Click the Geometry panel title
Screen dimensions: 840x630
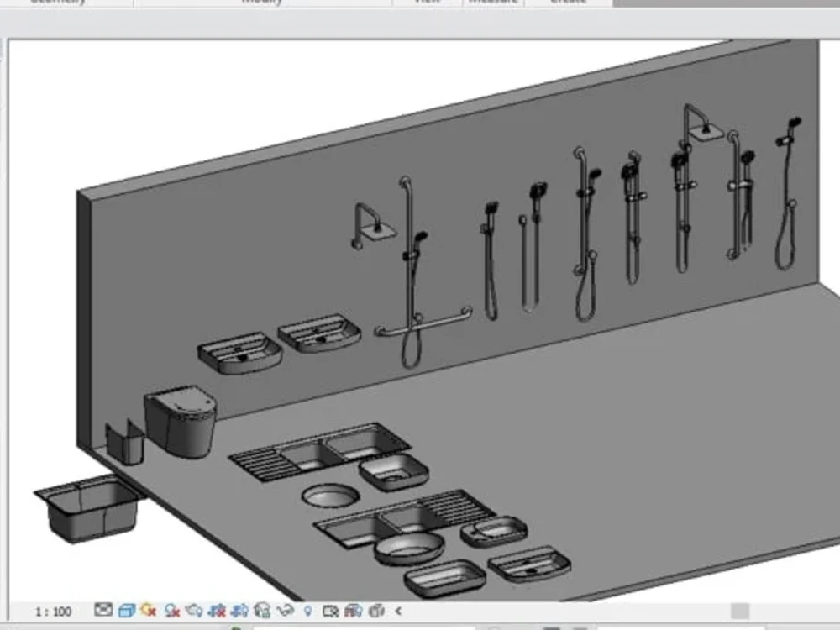(x=59, y=3)
